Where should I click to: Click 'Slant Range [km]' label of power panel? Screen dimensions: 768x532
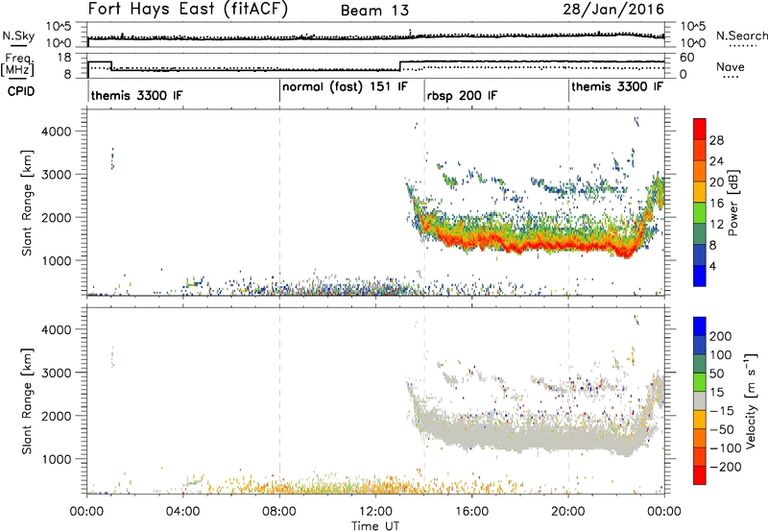point(27,203)
